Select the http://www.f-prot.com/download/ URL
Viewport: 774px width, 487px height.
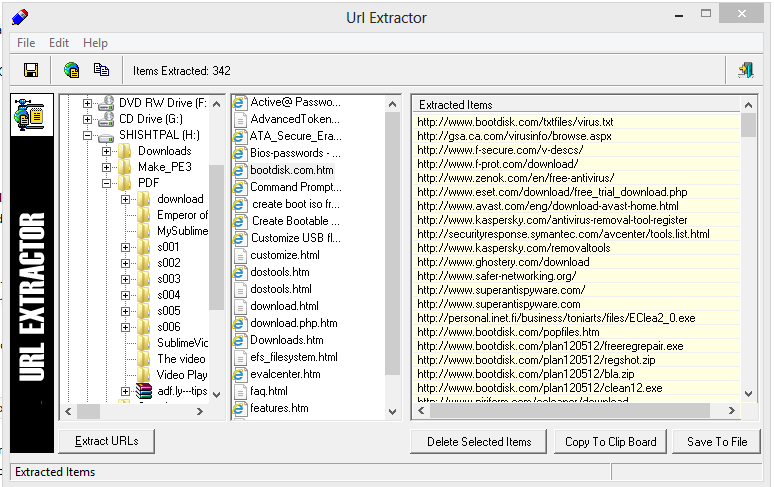(498, 164)
